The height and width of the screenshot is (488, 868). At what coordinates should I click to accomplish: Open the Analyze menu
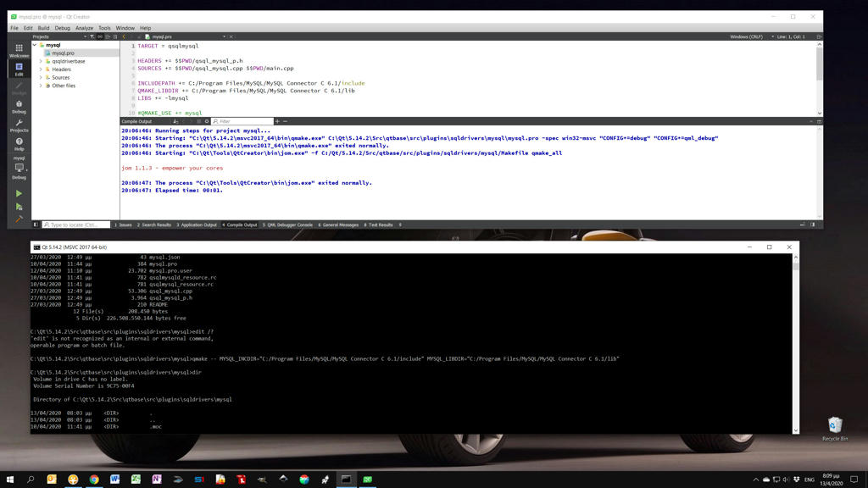(x=84, y=28)
